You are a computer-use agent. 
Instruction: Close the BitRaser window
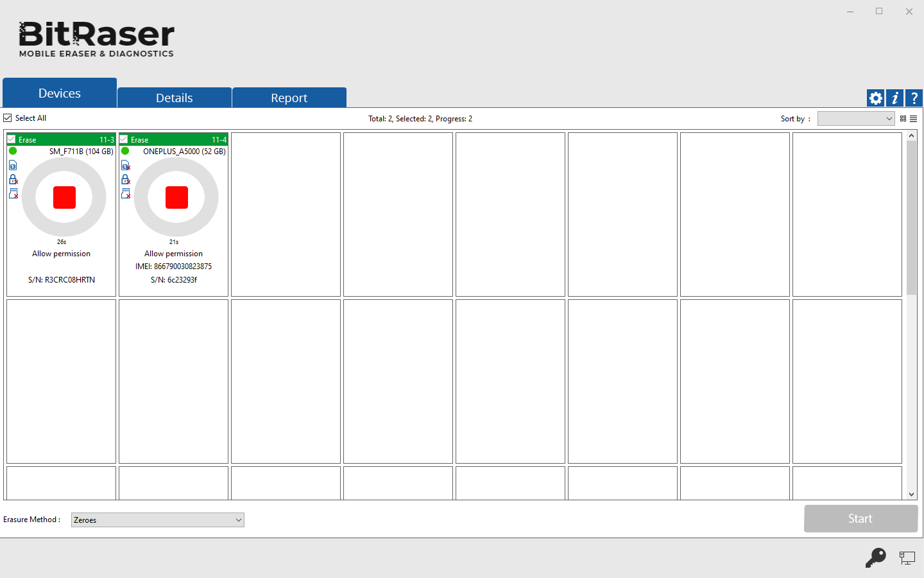coord(909,12)
